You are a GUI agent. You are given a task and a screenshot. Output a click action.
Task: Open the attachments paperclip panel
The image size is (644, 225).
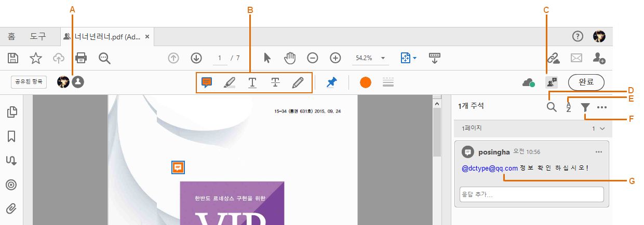click(11, 209)
